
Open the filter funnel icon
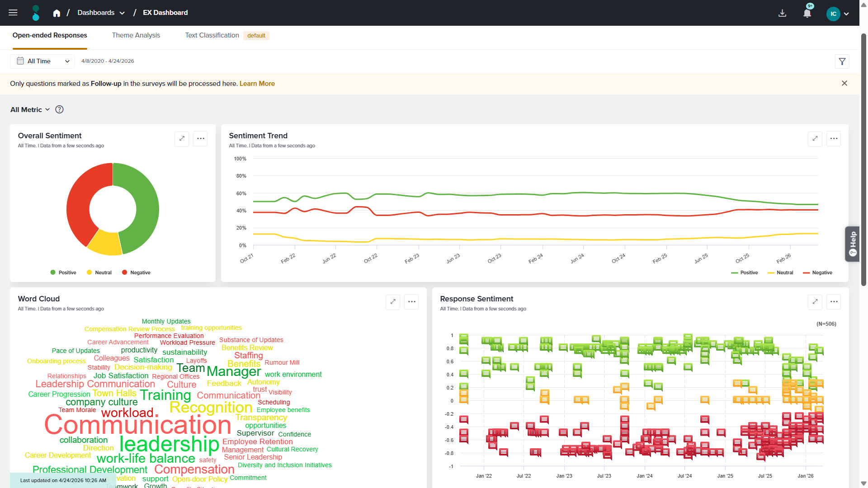point(842,61)
